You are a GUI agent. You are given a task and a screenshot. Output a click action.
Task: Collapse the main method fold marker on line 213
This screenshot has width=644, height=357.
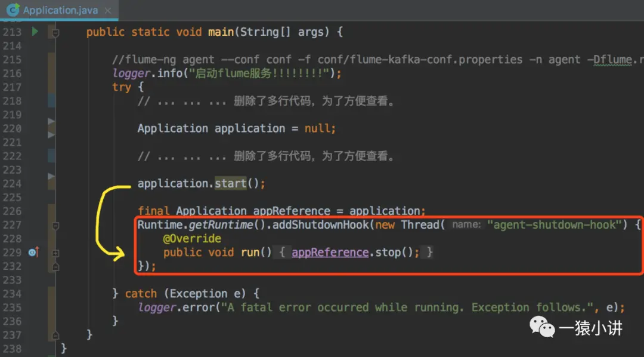[x=55, y=32]
